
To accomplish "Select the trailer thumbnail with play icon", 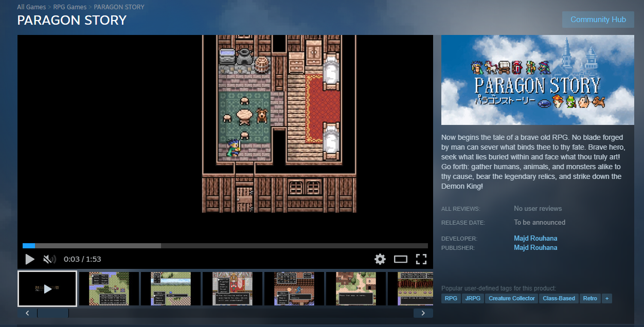I will point(47,288).
